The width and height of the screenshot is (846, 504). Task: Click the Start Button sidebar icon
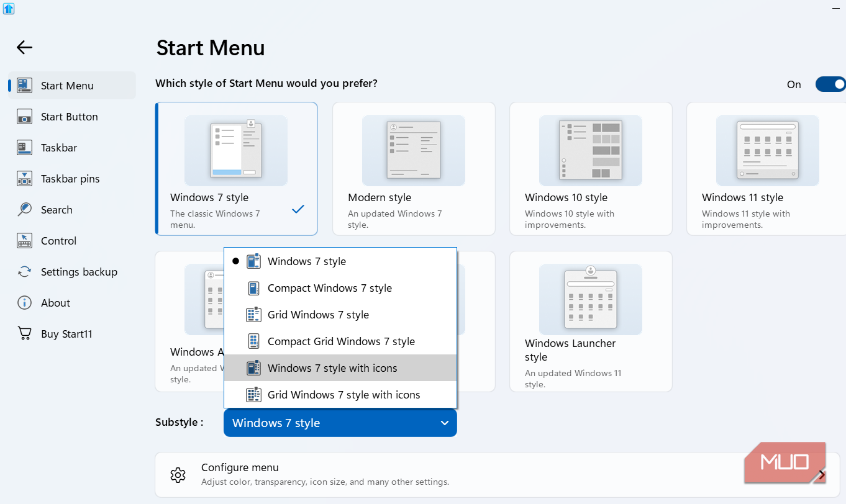[24, 117]
